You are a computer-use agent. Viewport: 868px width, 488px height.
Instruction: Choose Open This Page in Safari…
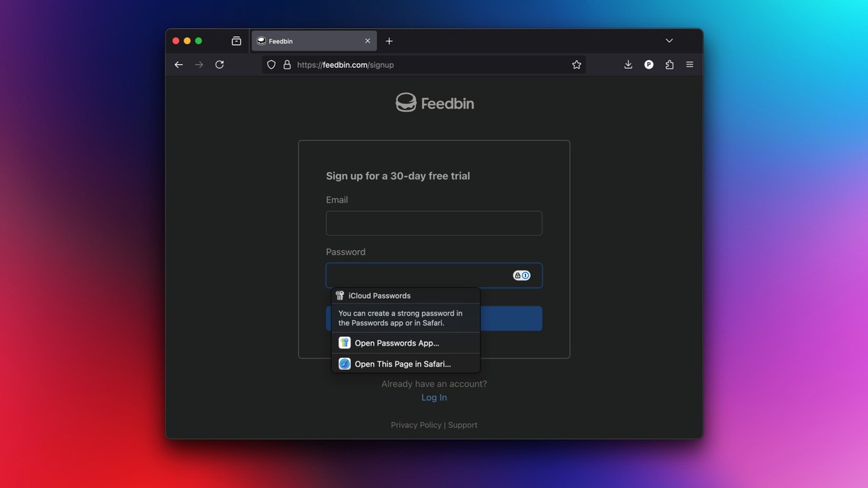pyautogui.click(x=406, y=364)
